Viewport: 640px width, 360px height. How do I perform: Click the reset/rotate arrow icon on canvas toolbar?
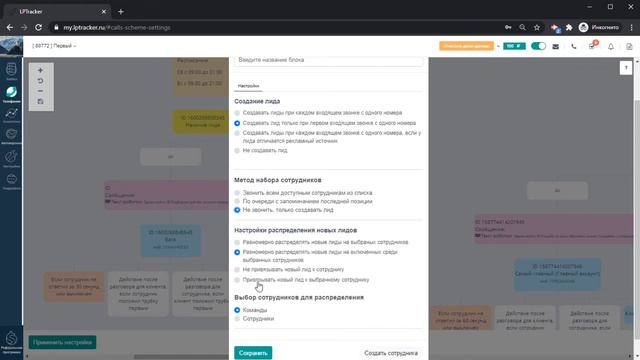40,81
